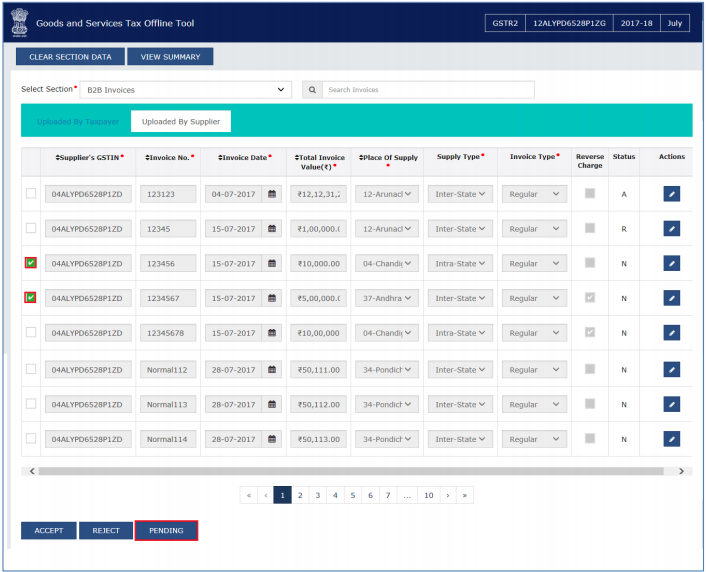The image size is (706, 572).
Task: Open calendar for invoice 12345678 date
Action: pos(272,333)
